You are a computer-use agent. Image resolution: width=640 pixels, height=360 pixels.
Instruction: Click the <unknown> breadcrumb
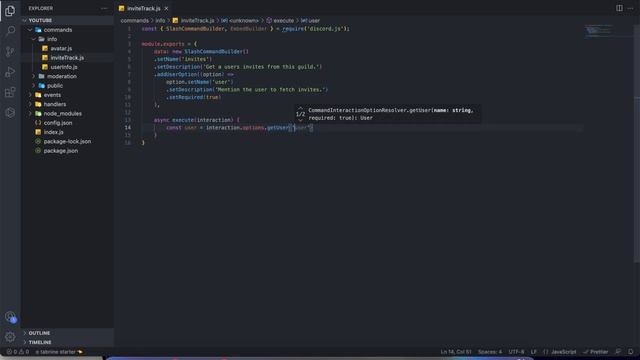click(240, 20)
